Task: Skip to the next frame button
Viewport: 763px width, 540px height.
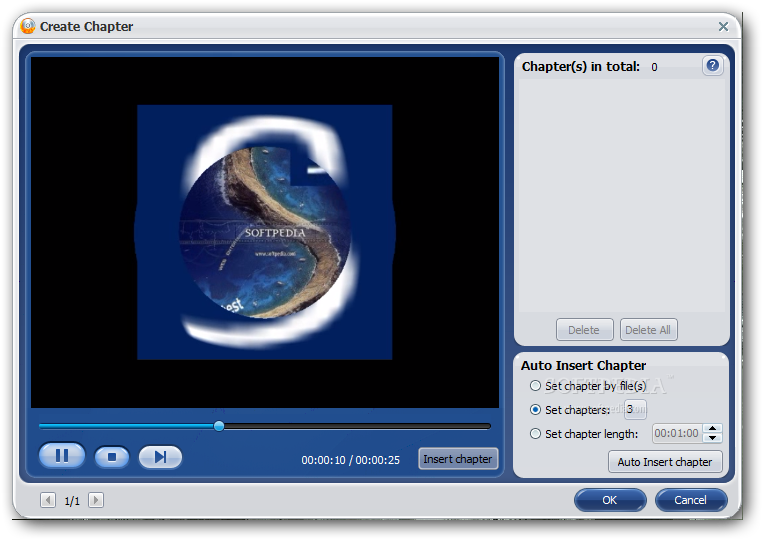Action: tap(160, 457)
